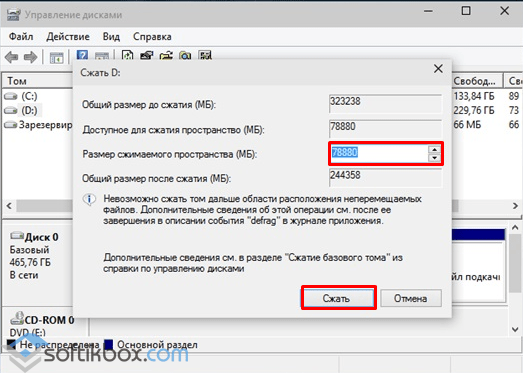Open the blue help question-mark icon
523x373 pixels.
[82, 55]
